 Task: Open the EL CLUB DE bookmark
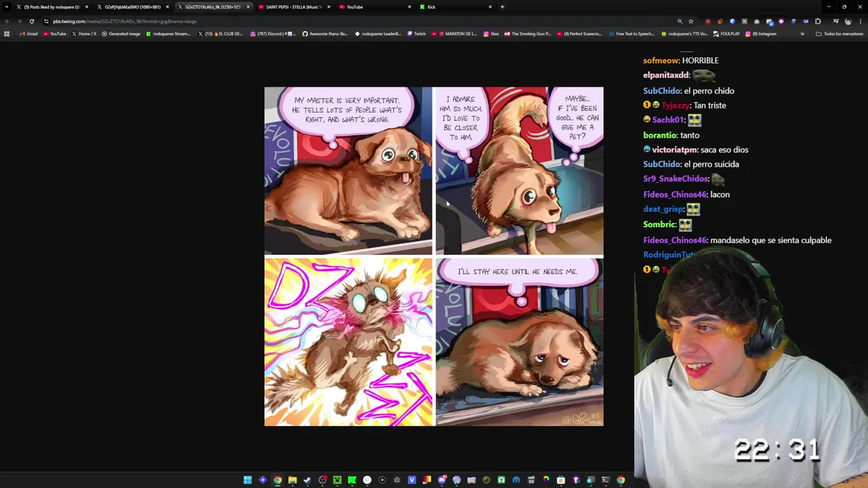click(220, 34)
